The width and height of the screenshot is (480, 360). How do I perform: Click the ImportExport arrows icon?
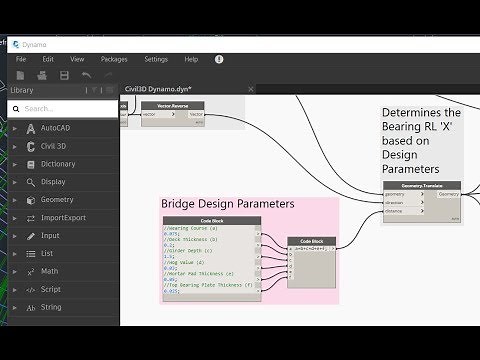point(31,218)
